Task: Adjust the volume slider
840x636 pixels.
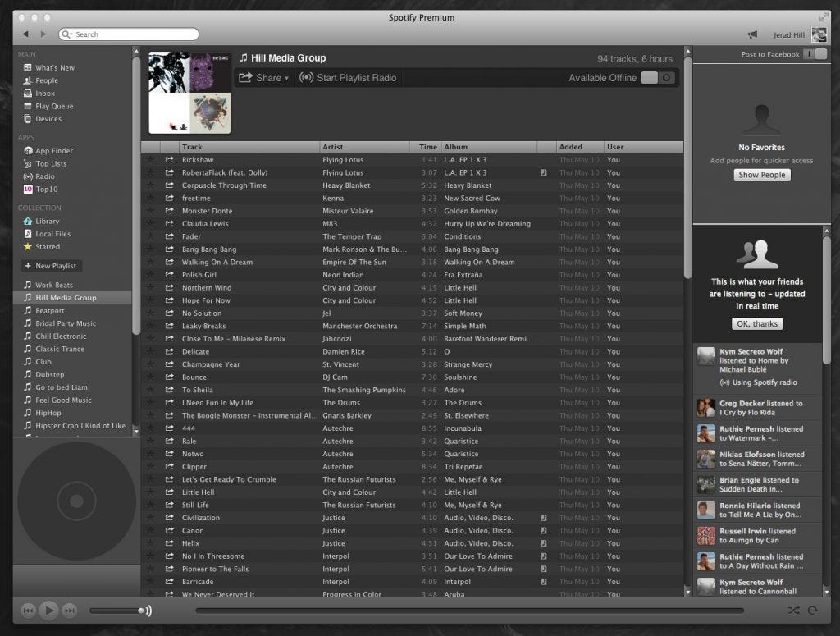Action: [116, 611]
